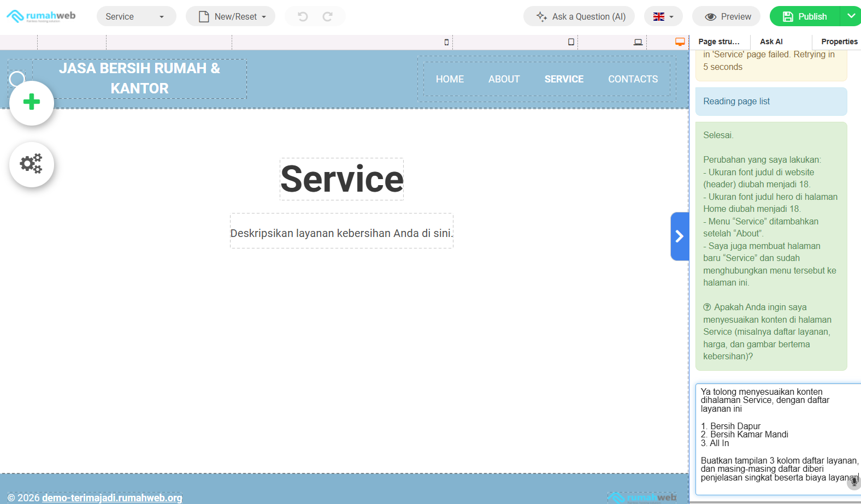Click the CONTACTS menu item

(633, 79)
